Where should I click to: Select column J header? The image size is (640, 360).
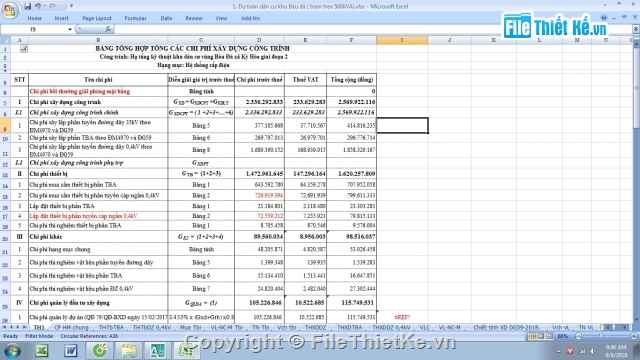tap(450, 40)
